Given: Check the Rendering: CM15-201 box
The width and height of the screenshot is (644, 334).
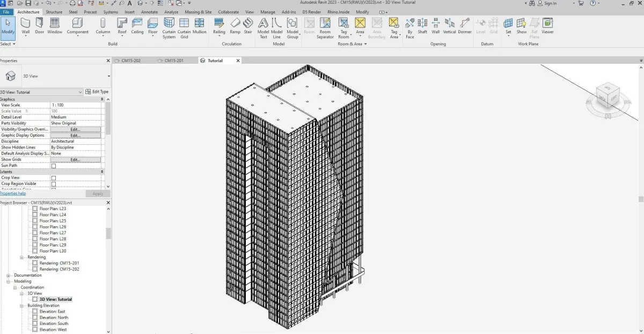Looking at the screenshot, I should [35, 263].
